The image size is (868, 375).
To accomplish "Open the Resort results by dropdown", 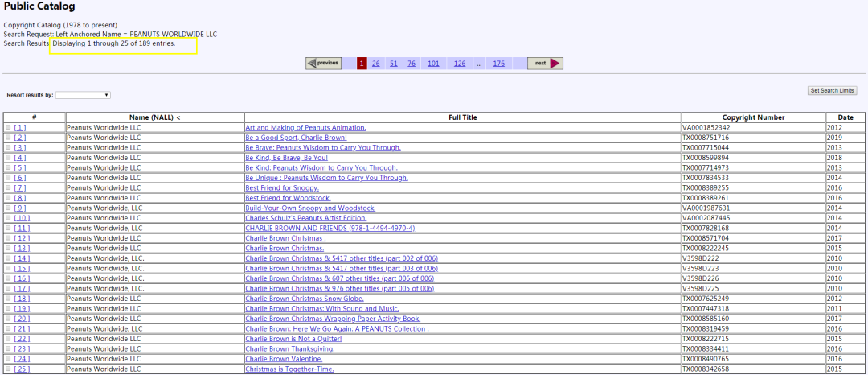I will coord(83,95).
